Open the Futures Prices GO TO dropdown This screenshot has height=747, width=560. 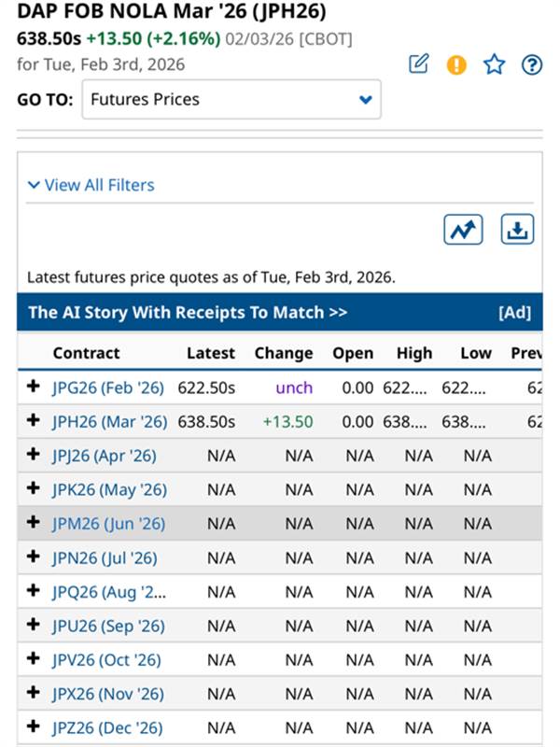(231, 99)
